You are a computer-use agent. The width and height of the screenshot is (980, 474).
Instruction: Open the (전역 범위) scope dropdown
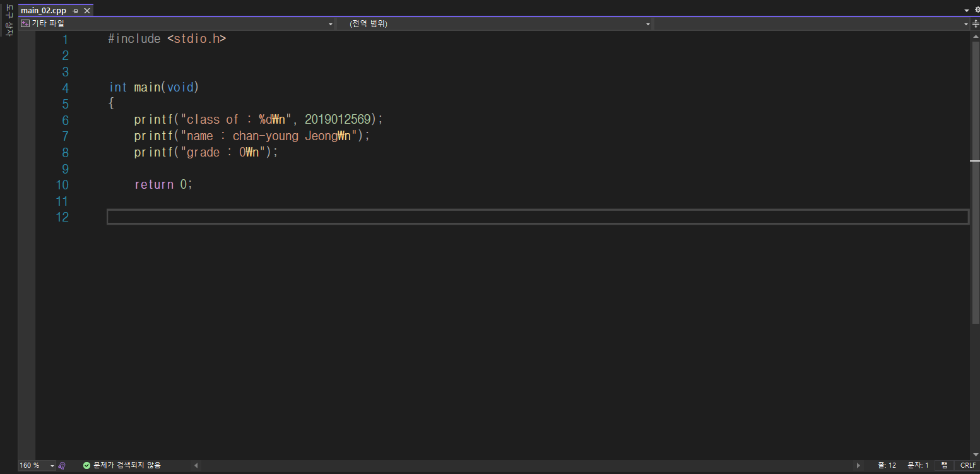(x=495, y=24)
